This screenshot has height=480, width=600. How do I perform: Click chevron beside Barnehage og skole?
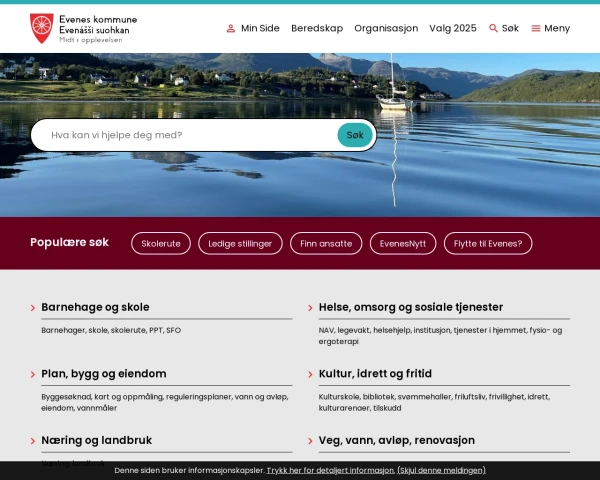coord(33,308)
